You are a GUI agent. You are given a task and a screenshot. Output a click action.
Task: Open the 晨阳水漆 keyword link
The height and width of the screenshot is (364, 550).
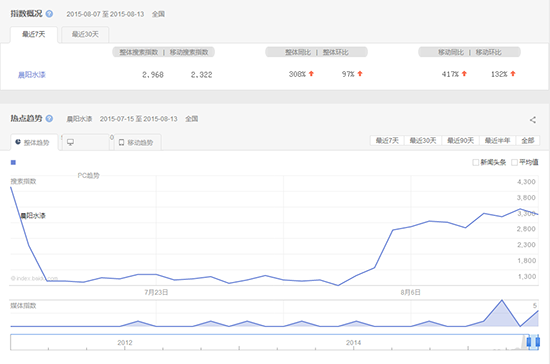(32, 75)
